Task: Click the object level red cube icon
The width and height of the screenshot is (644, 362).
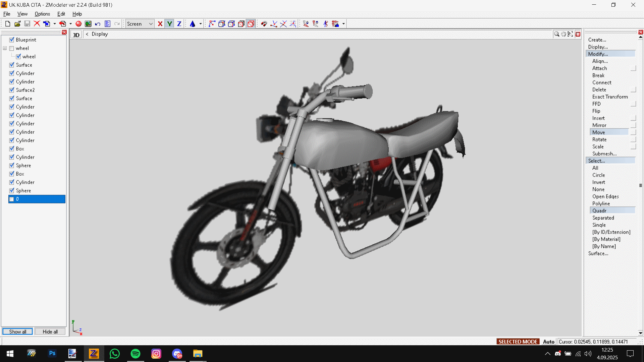Action: tap(251, 24)
